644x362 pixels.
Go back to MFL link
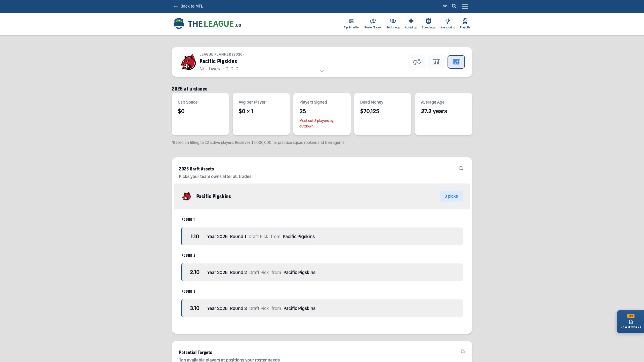188,6
